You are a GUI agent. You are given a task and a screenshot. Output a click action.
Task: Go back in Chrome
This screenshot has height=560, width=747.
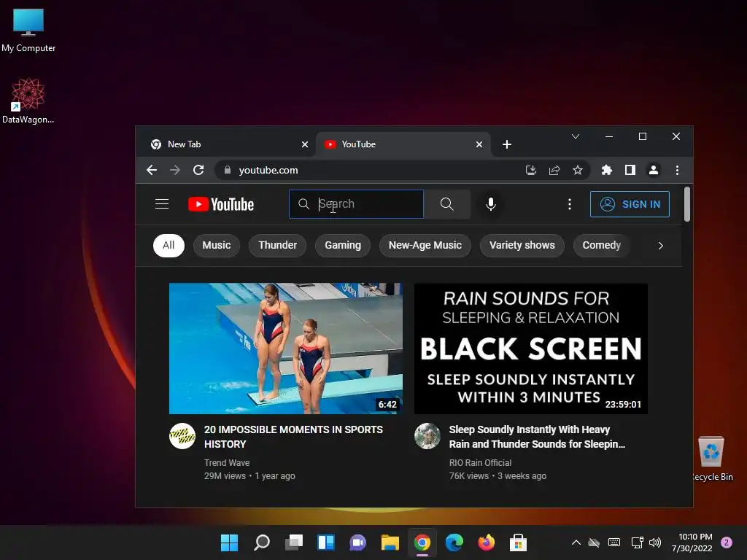[x=152, y=170]
